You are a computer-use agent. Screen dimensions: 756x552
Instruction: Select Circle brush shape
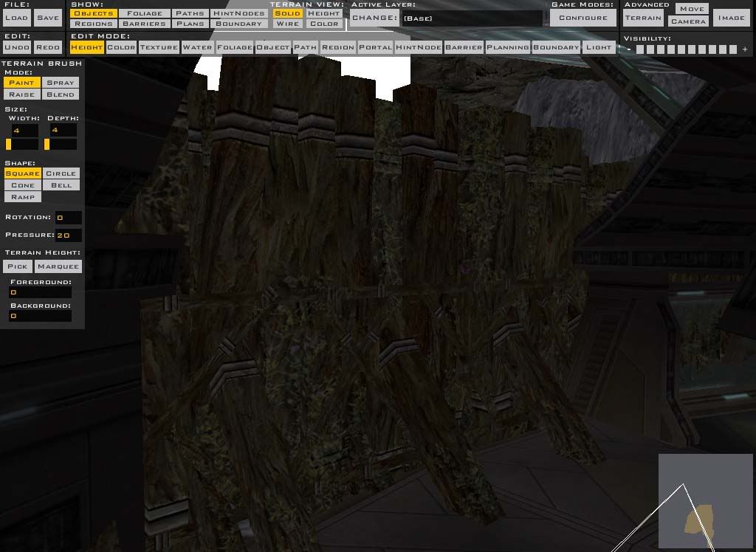tap(61, 173)
